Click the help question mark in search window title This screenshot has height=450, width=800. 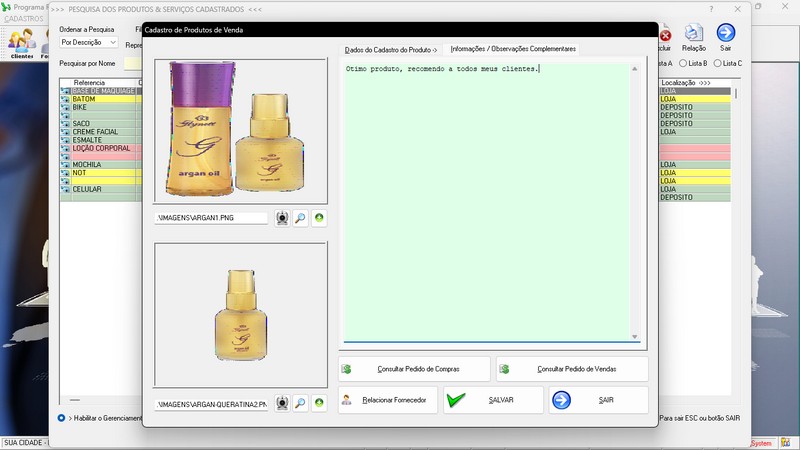click(711, 9)
